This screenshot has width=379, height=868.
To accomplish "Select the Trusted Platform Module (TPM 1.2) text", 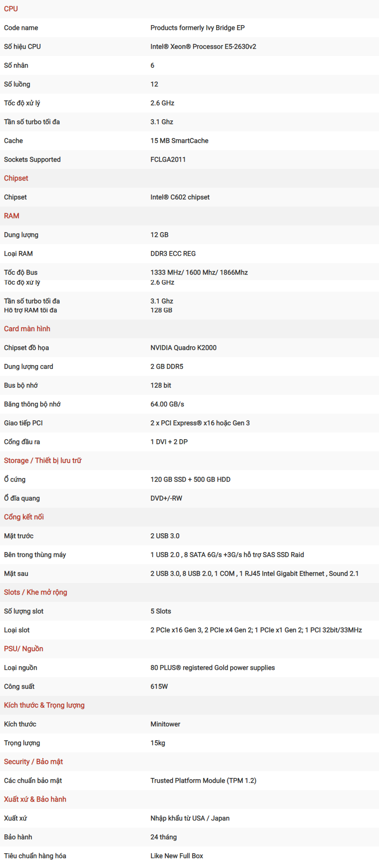I will (203, 781).
